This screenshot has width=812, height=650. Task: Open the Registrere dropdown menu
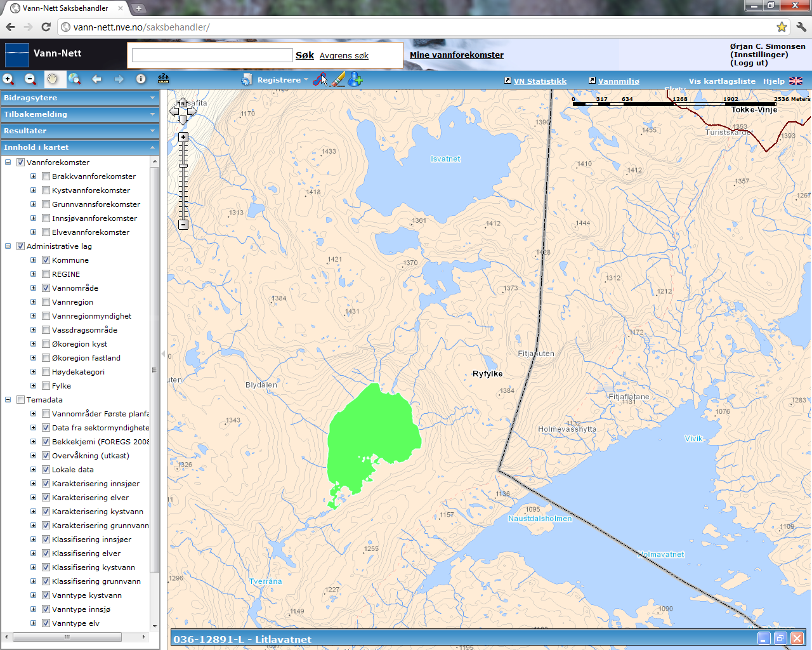282,80
